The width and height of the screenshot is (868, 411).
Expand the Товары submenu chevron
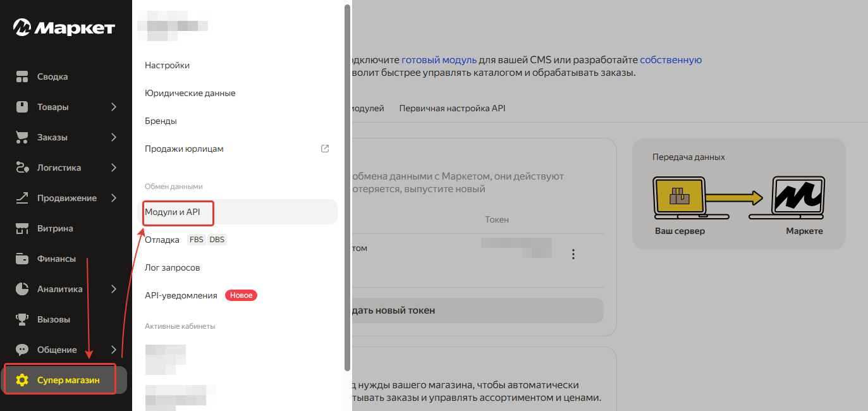tap(114, 107)
